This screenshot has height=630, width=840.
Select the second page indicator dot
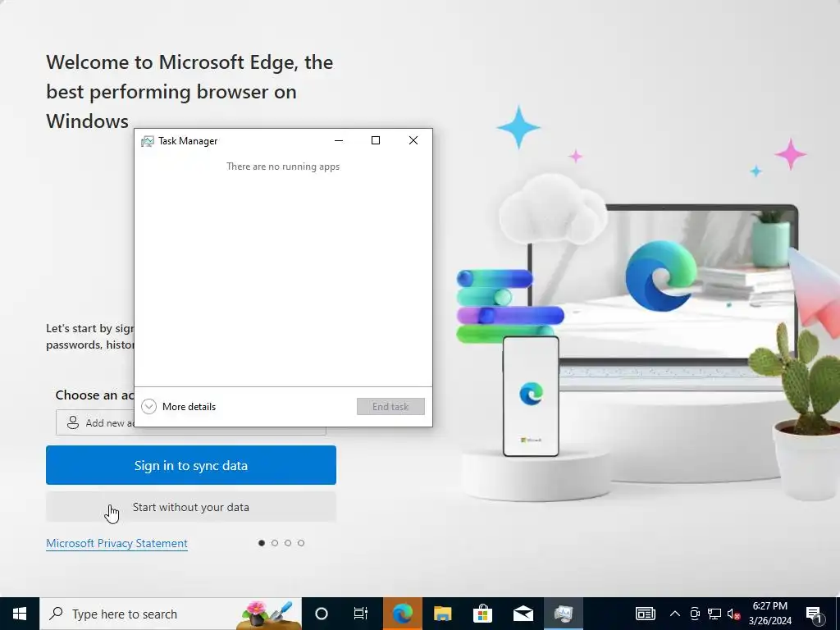pyautogui.click(x=275, y=543)
